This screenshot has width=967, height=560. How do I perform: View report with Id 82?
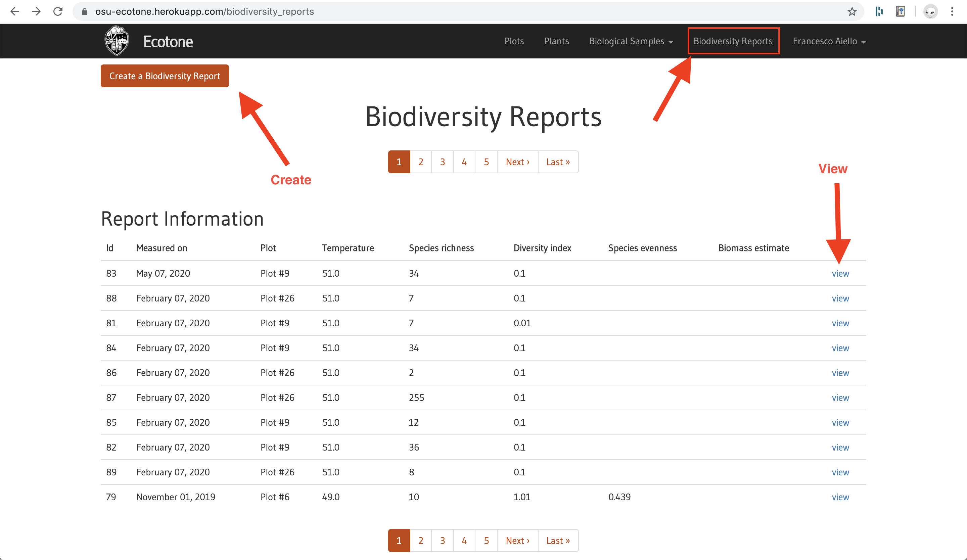[840, 448]
